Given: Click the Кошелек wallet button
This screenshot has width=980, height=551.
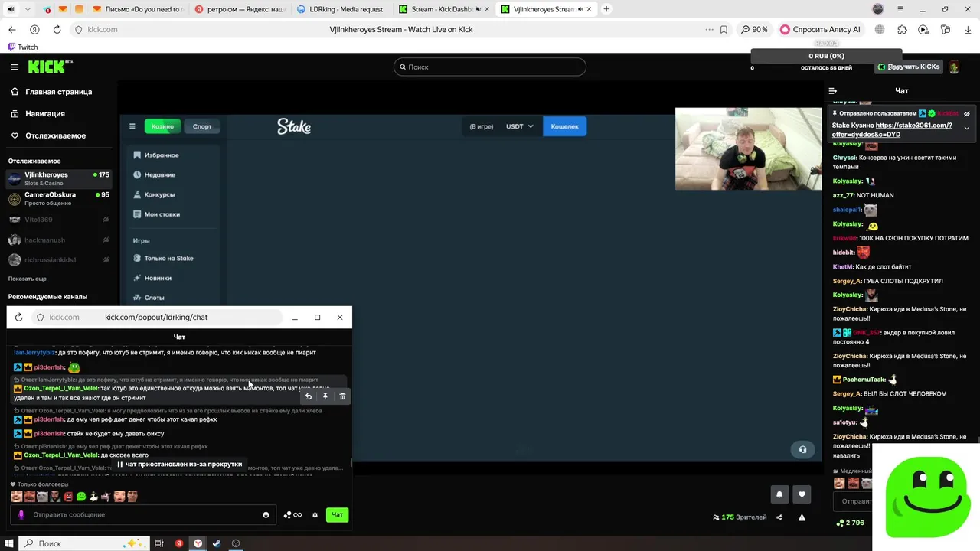Looking at the screenshot, I should pyautogui.click(x=565, y=126).
